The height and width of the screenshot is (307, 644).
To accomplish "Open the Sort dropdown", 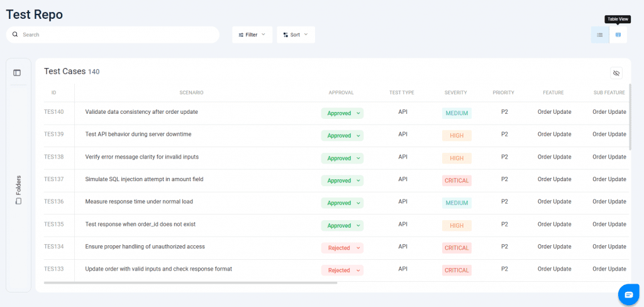I will click(x=295, y=35).
